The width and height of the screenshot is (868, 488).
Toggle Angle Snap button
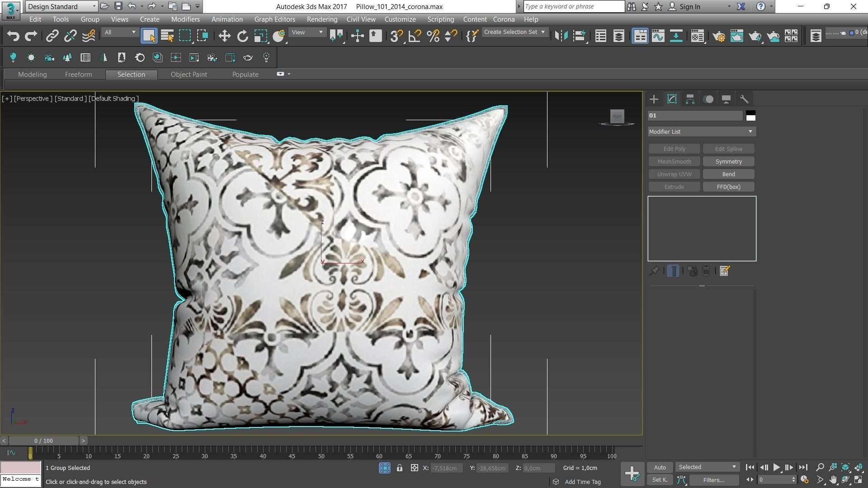click(415, 36)
